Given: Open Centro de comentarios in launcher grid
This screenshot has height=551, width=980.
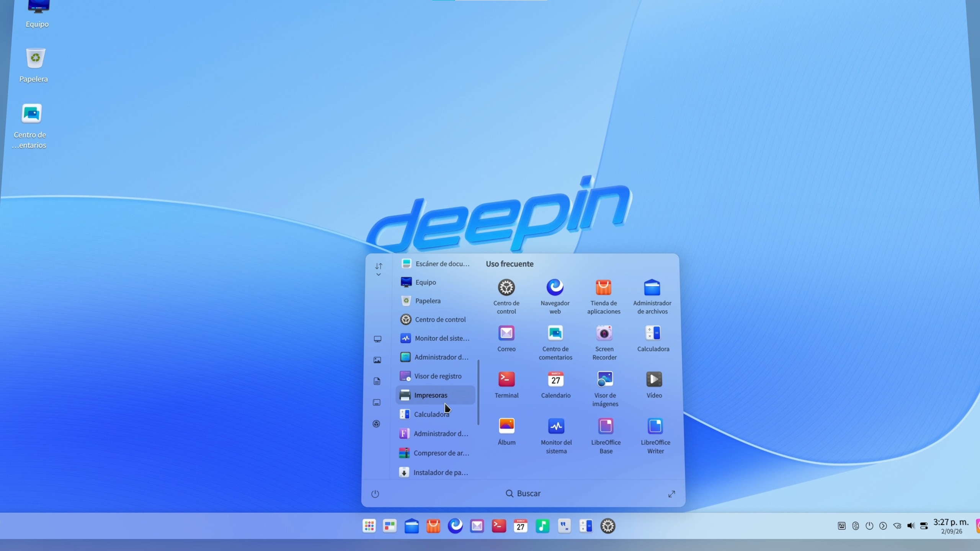Looking at the screenshot, I should tap(555, 342).
